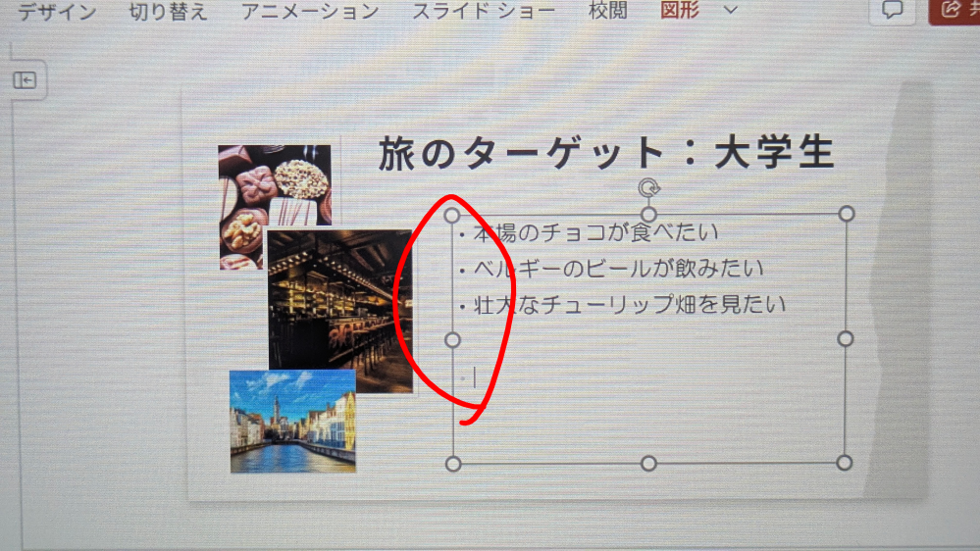Open the 校閲 tab
This screenshot has width=980, height=551.
[607, 11]
